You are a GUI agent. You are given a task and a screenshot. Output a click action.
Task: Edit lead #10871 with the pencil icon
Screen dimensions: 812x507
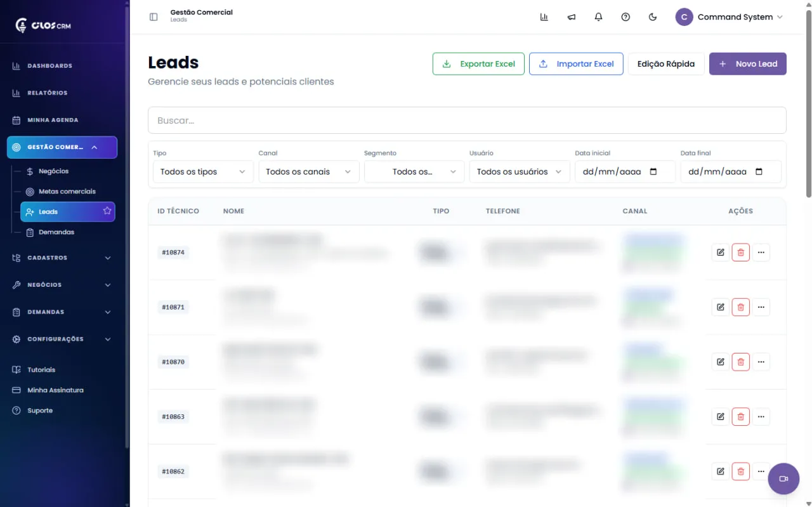721,307
